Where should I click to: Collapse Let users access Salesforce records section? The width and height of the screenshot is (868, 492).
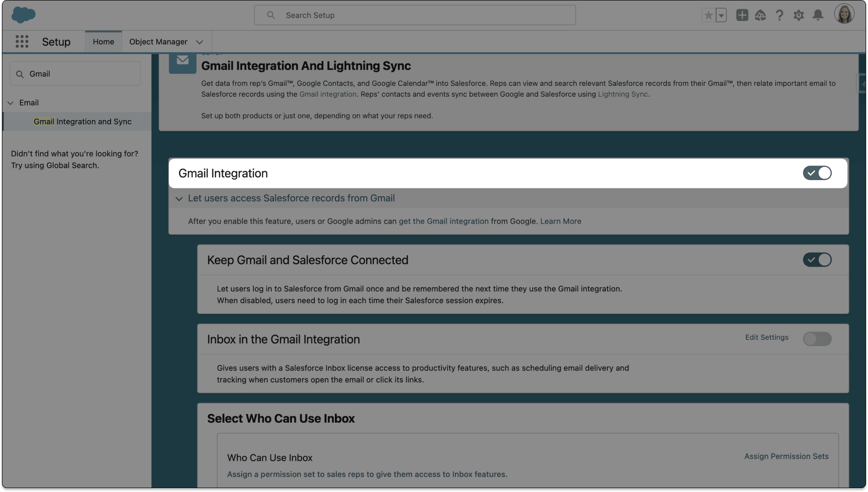179,199
